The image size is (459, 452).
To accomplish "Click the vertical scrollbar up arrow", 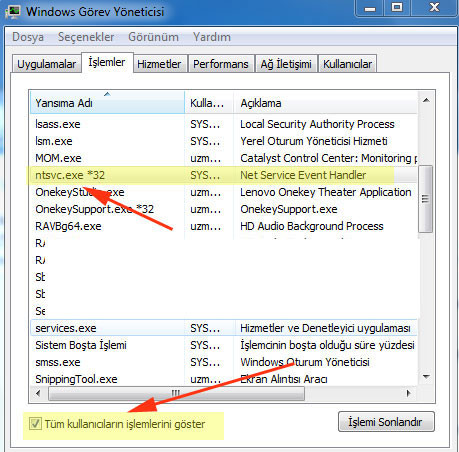I will (426, 100).
